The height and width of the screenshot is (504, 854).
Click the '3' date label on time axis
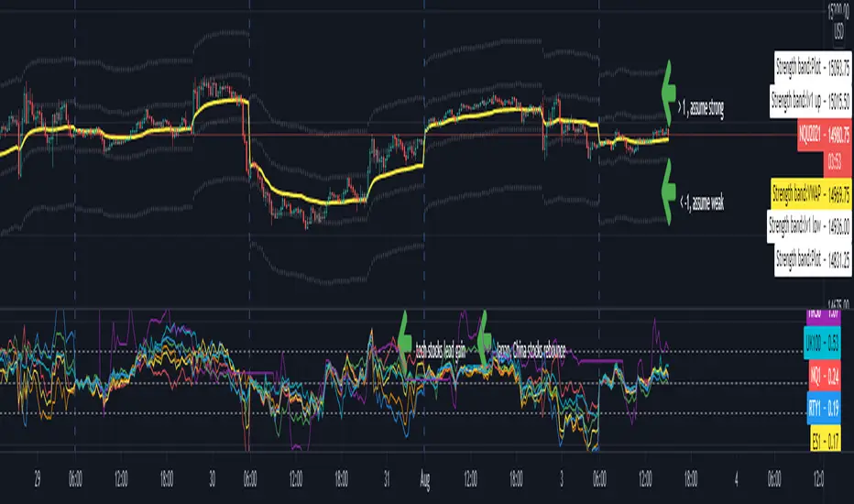pos(562,478)
